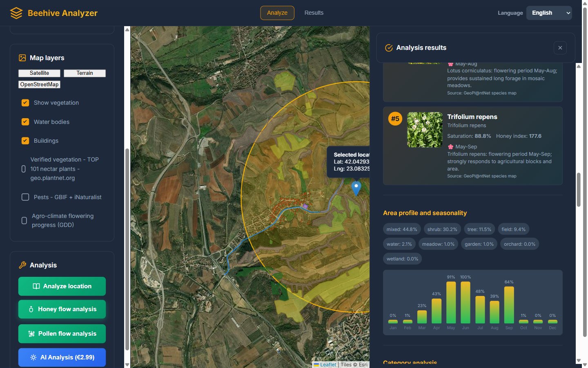Click the September 64% bar

(x=509, y=305)
